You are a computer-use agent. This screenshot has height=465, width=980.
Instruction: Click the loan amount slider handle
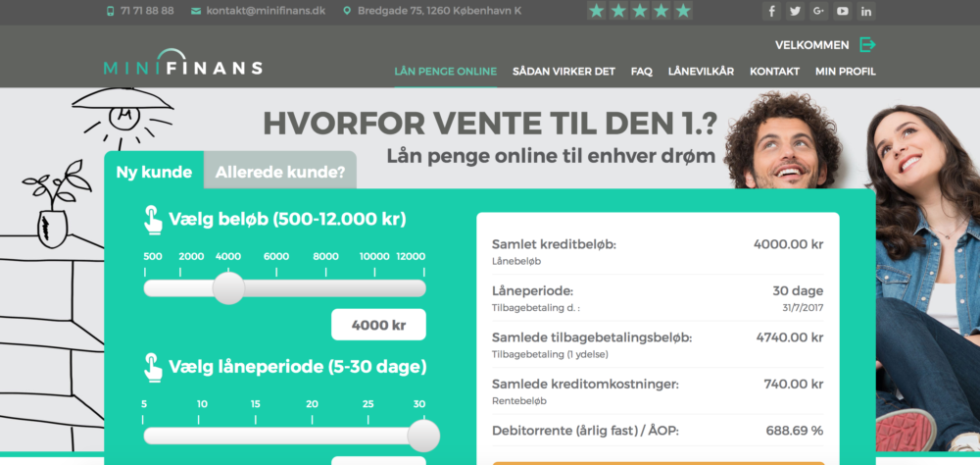coord(228,287)
